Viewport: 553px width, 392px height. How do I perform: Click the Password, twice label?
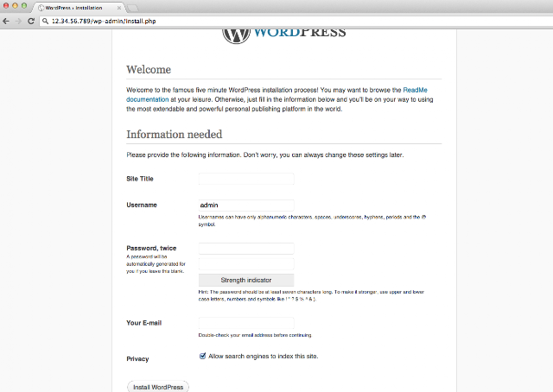(151, 248)
